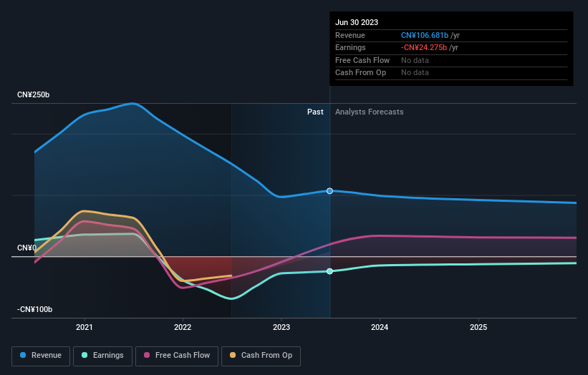The width and height of the screenshot is (588, 375).
Task: Click the 2022 x-axis label
Action: pyautogui.click(x=183, y=327)
